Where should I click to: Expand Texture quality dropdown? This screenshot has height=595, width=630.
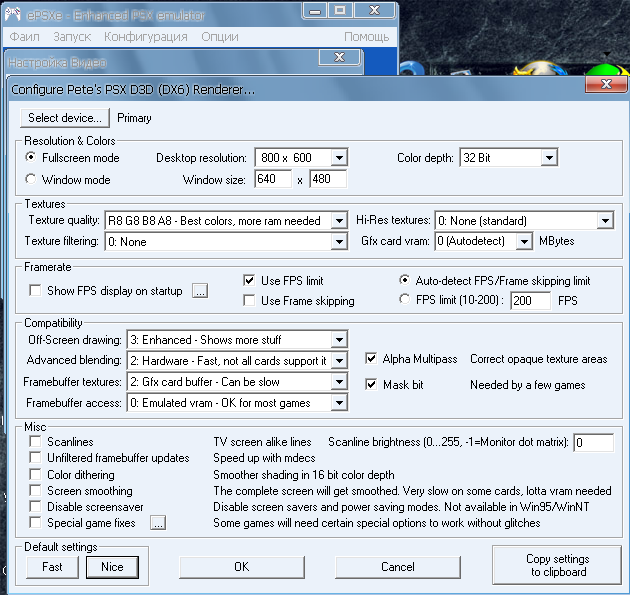pos(339,221)
